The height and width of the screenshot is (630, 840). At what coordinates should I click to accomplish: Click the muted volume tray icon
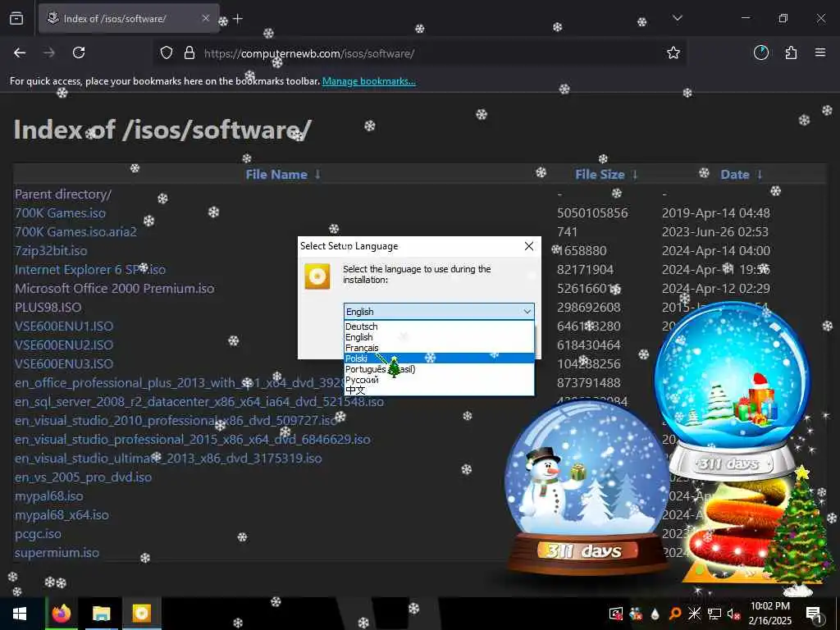coord(734,614)
